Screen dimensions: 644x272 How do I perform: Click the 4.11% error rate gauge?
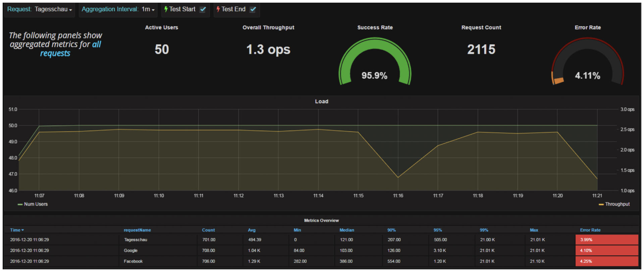pyautogui.click(x=588, y=61)
